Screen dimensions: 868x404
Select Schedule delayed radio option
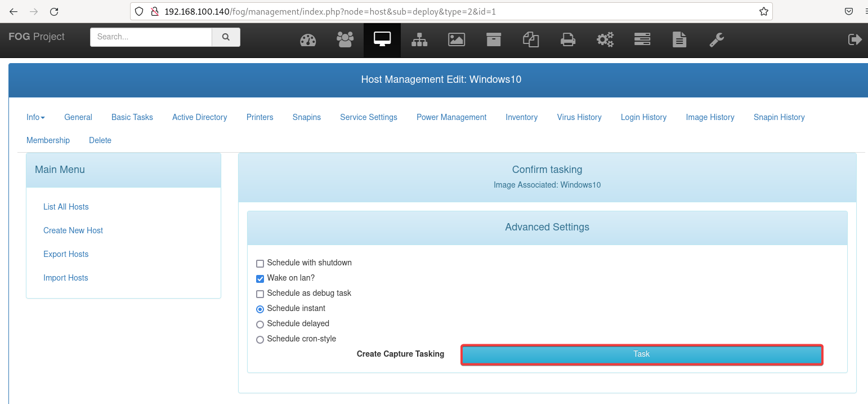[260, 324]
